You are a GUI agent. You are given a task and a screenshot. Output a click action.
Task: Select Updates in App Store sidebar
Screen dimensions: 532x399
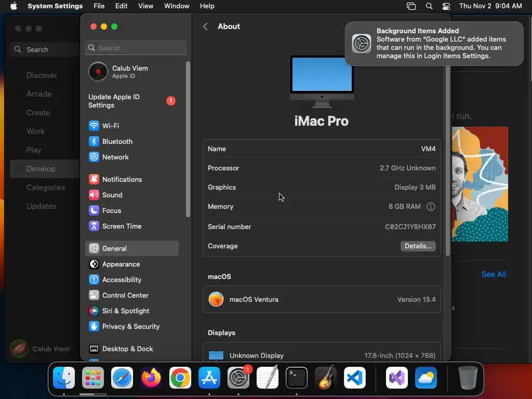[x=42, y=206]
